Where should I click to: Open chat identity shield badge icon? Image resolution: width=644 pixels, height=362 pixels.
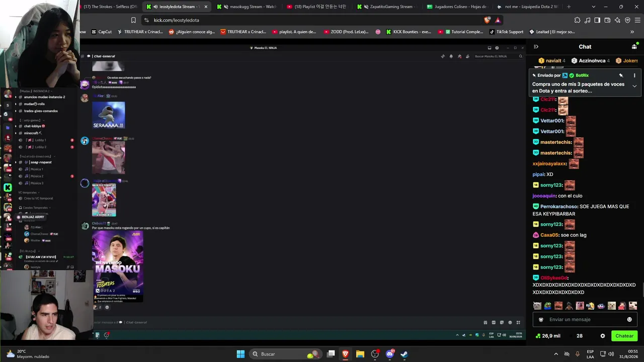point(541,320)
